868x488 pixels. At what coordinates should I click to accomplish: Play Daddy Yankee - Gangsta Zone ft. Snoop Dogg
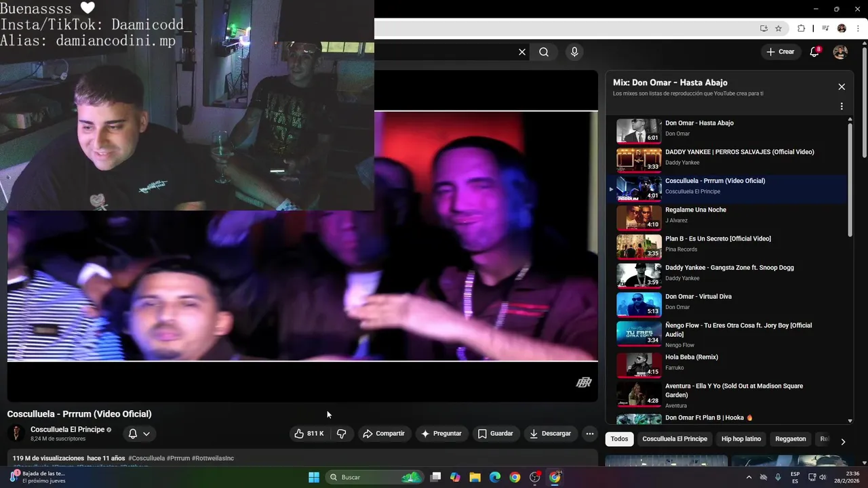(x=728, y=276)
